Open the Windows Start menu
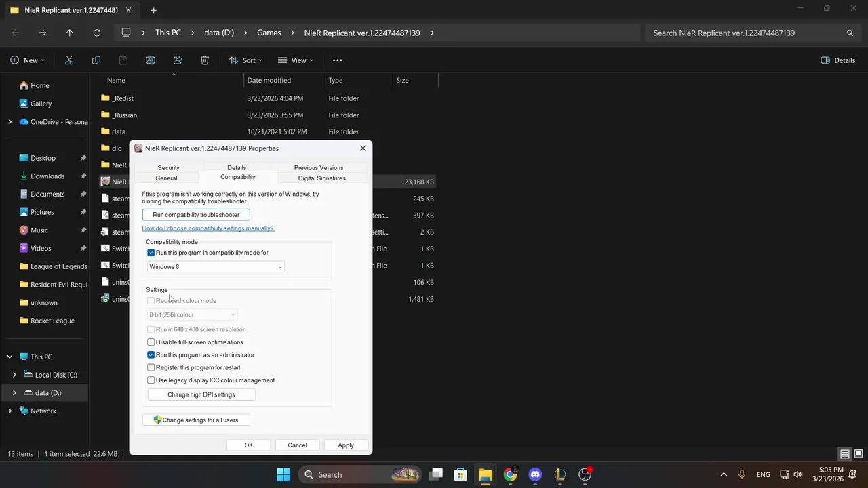The image size is (868, 488). [283, 474]
